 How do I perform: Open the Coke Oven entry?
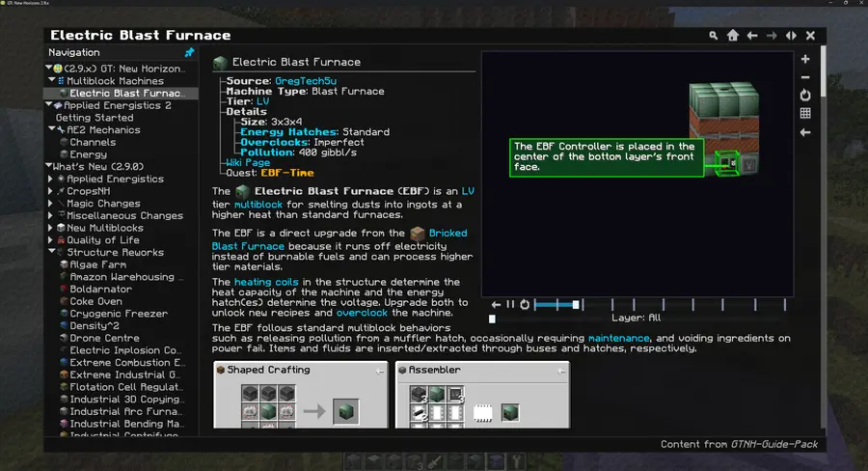(95, 301)
